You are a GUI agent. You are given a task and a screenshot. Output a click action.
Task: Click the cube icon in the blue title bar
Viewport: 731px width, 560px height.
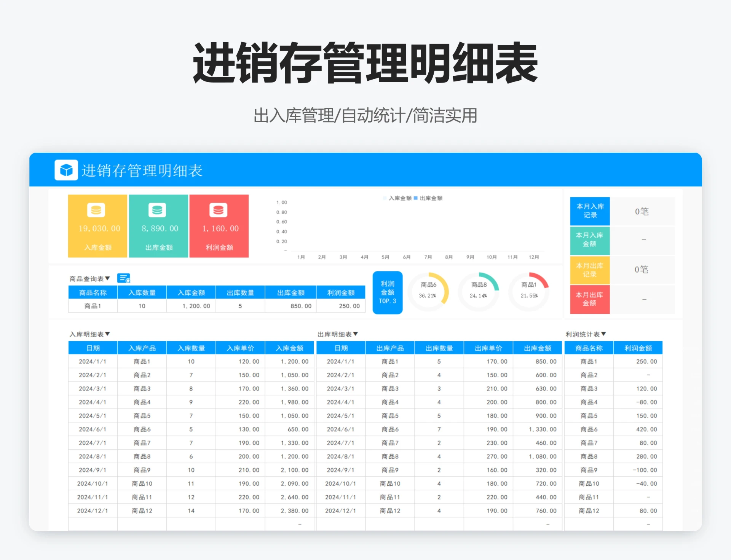[x=65, y=171]
